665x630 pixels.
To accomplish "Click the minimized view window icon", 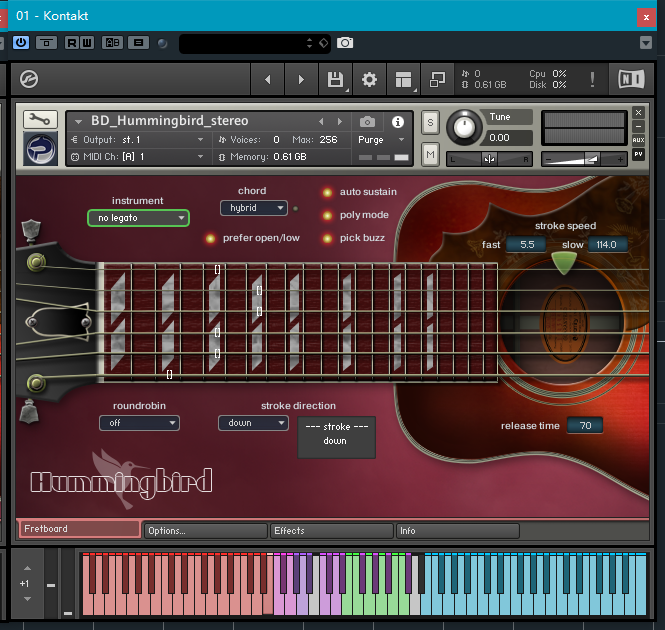I will pyautogui.click(x=437, y=79).
